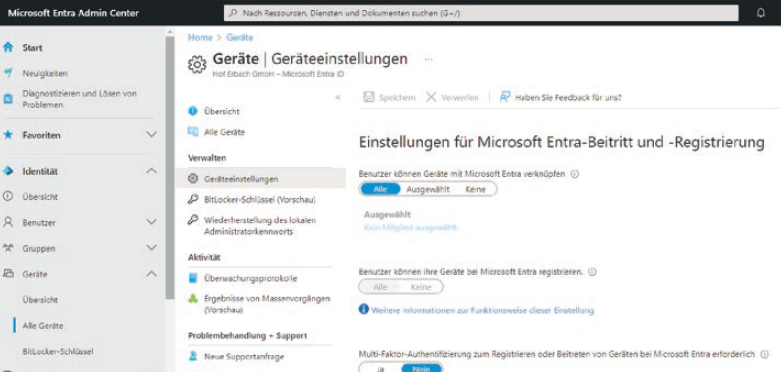Click info icon beside Geräte verknüpfen setting

(574, 174)
